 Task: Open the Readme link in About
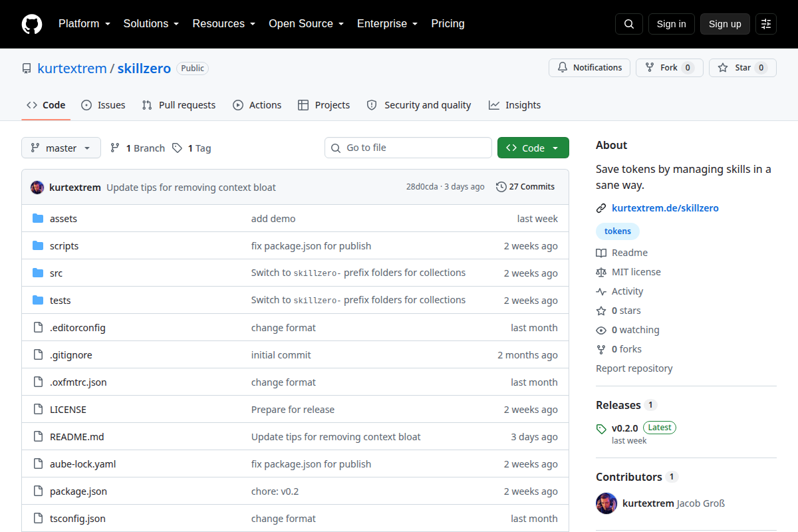pos(622,253)
